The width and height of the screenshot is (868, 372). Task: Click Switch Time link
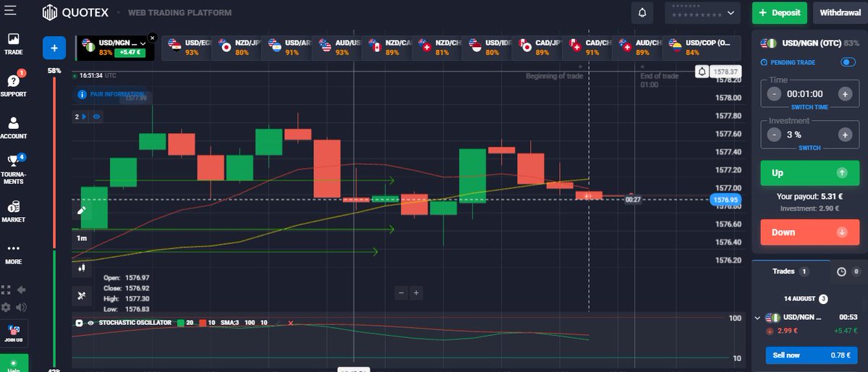pos(809,107)
